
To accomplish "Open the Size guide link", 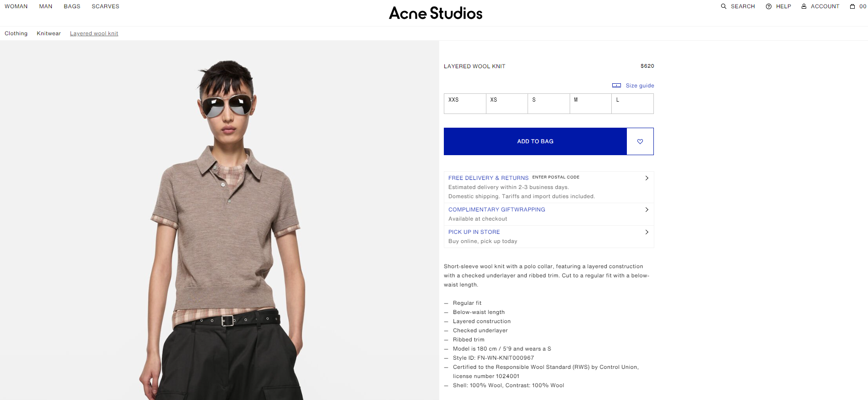I will pyautogui.click(x=640, y=86).
